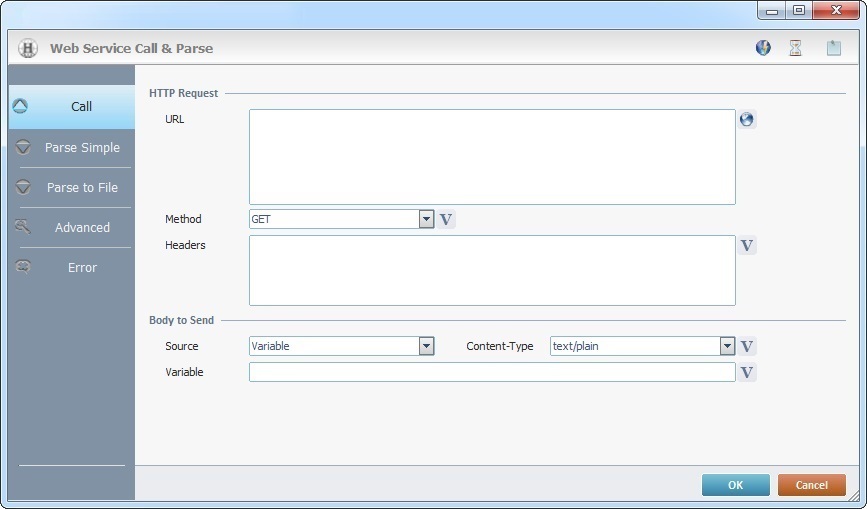
Task: Switch to the Parse Simple tab
Action: 81,148
